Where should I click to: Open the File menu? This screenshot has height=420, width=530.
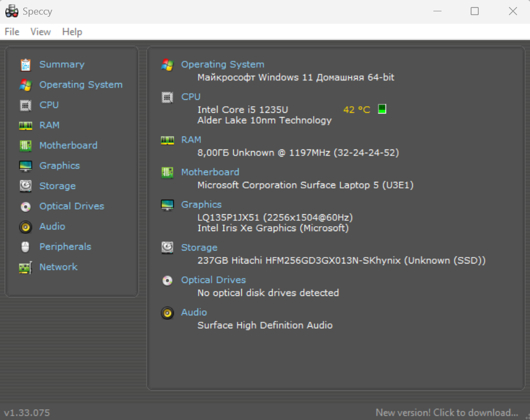coord(12,32)
